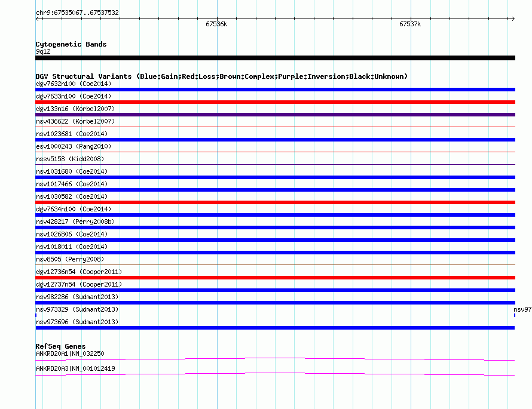Click the magenta gene line for ANKRD20A3
Viewport: 532px width, 409px height.
275,374
